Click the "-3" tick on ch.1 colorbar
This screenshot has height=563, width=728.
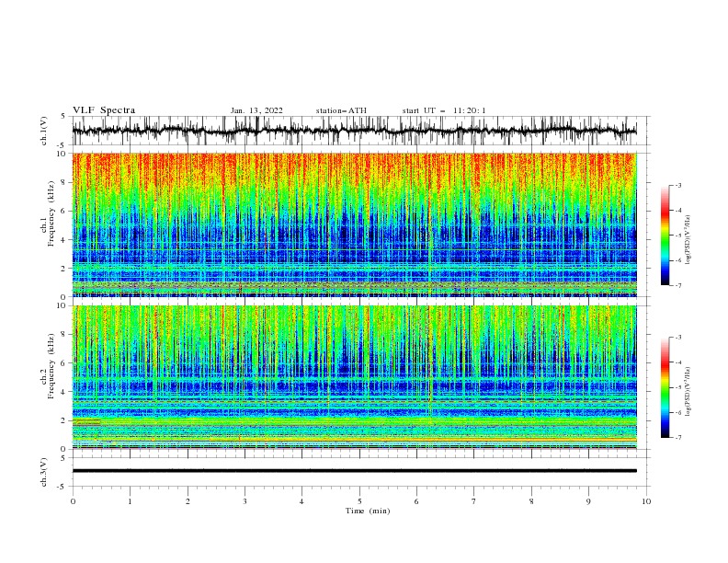click(x=678, y=185)
